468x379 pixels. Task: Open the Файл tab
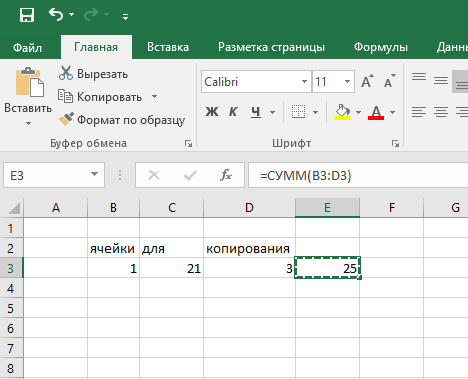tap(27, 47)
